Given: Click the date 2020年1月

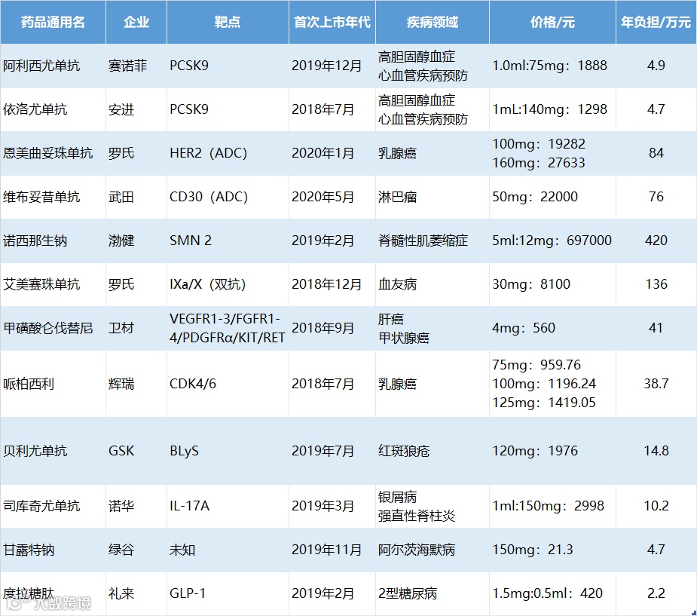Looking at the screenshot, I should [x=323, y=153].
